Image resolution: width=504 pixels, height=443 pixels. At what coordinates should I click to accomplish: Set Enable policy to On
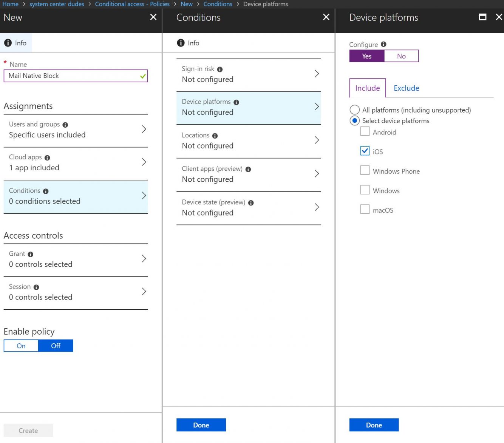click(x=21, y=346)
